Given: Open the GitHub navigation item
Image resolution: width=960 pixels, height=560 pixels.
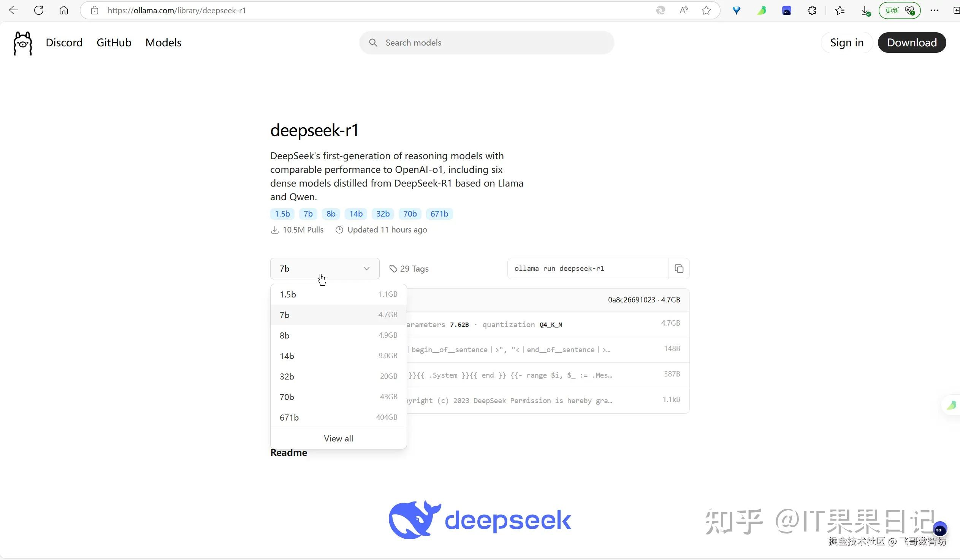Looking at the screenshot, I should (x=114, y=43).
